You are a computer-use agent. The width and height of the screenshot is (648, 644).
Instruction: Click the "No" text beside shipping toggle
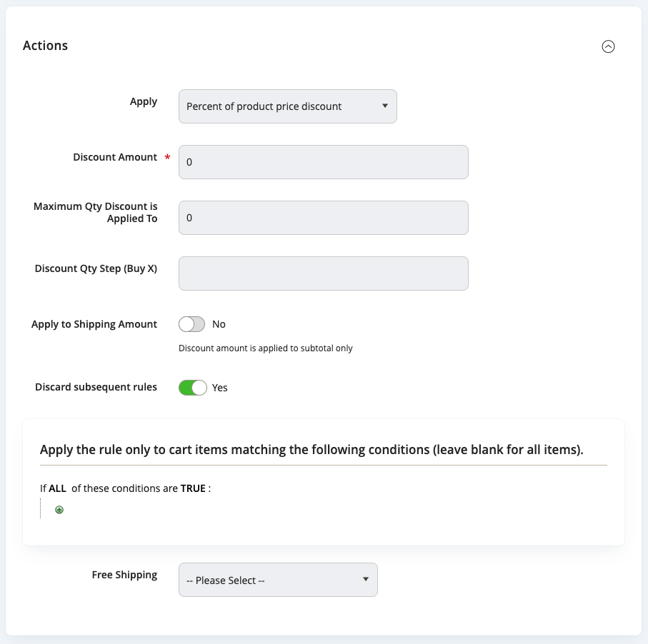pyautogui.click(x=219, y=324)
